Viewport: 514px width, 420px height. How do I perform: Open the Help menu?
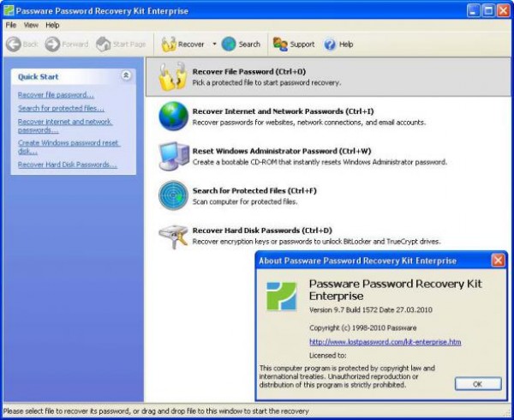coord(52,25)
